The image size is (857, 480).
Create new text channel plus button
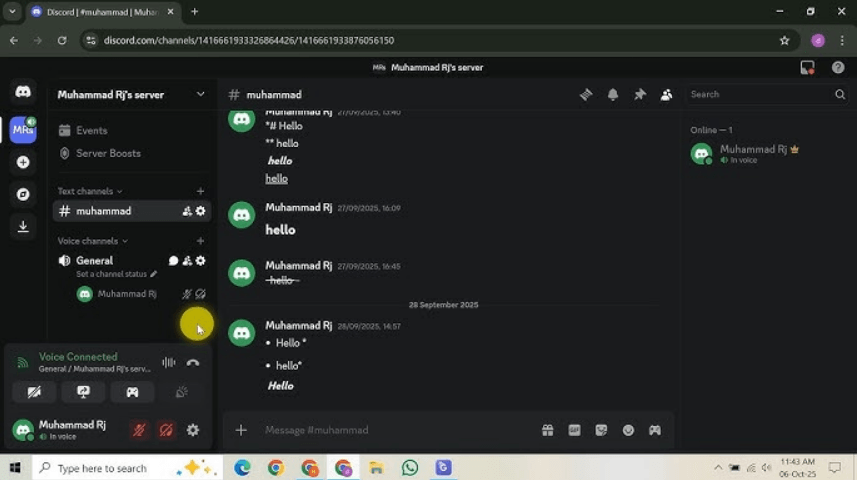[x=200, y=191]
